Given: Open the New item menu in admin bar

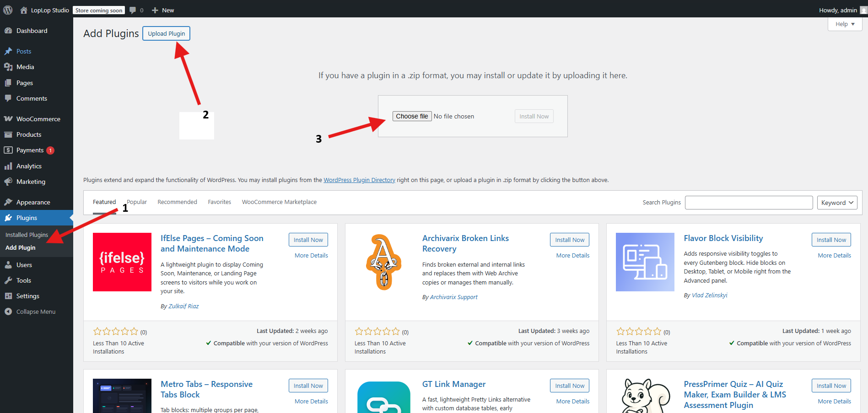Looking at the screenshot, I should (162, 10).
